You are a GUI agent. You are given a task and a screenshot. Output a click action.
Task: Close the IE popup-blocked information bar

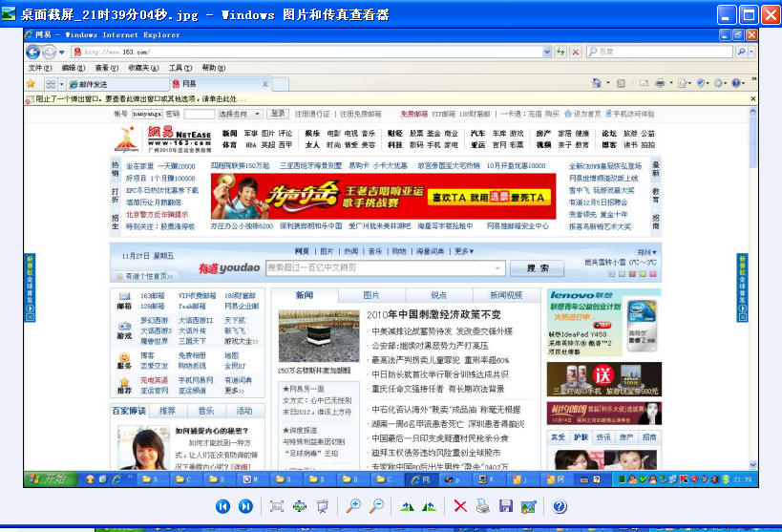click(x=753, y=98)
